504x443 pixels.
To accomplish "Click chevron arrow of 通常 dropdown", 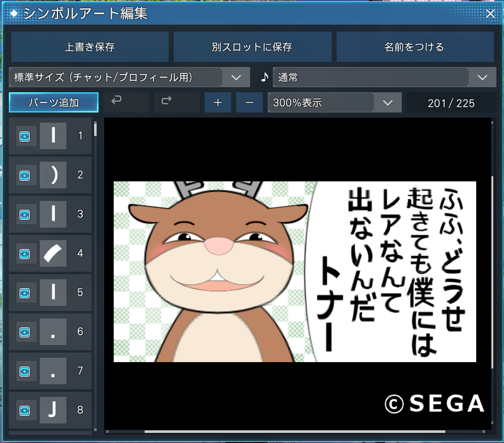I will [482, 78].
